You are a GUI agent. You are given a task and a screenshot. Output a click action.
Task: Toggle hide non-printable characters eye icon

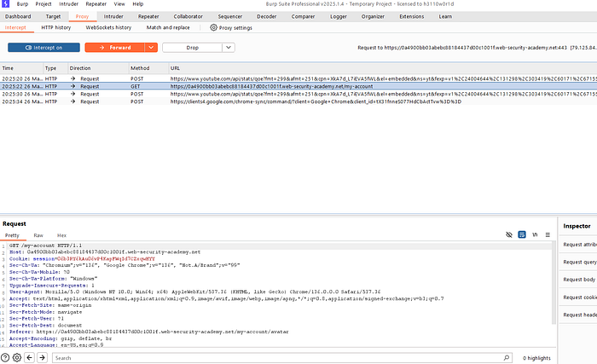point(509,234)
